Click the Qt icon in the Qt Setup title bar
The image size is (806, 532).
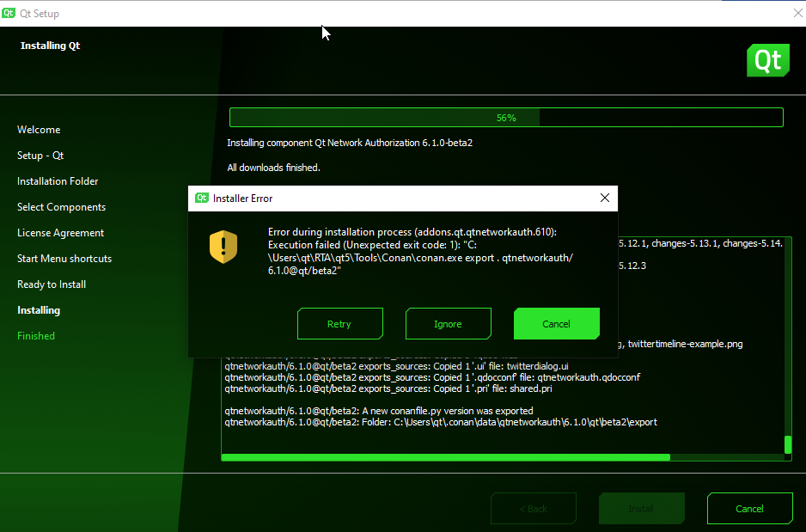9,14
